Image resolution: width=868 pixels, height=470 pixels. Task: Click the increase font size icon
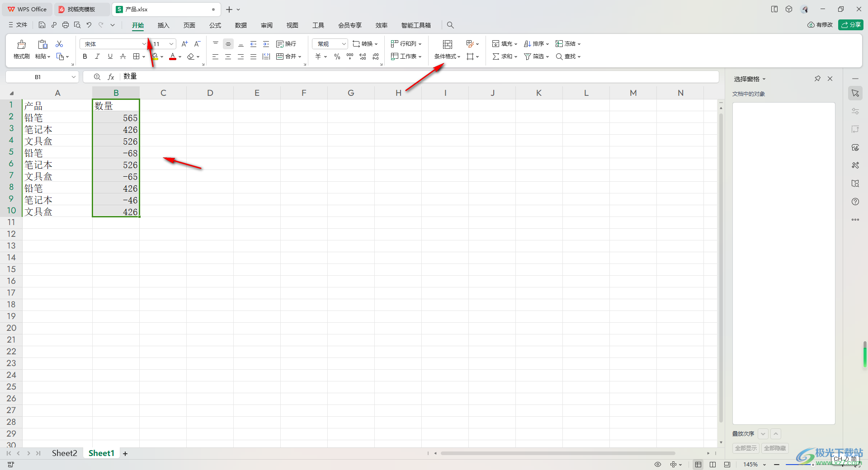[x=184, y=44]
